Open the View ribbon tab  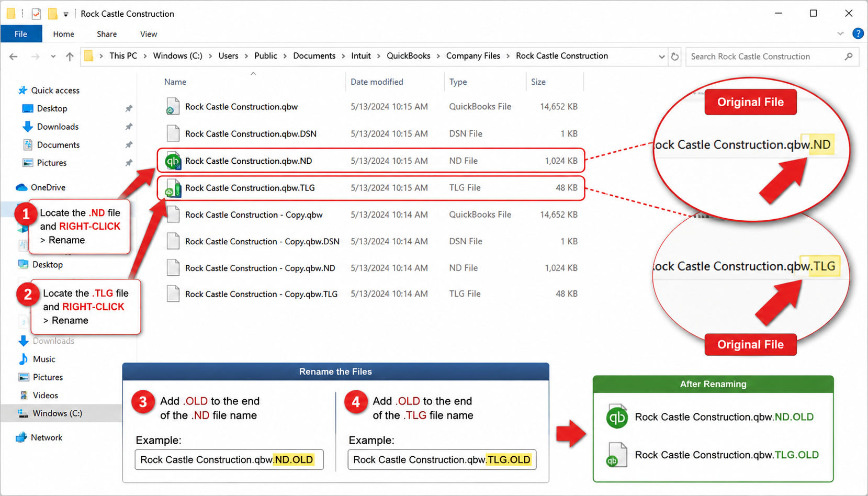pyautogui.click(x=149, y=34)
